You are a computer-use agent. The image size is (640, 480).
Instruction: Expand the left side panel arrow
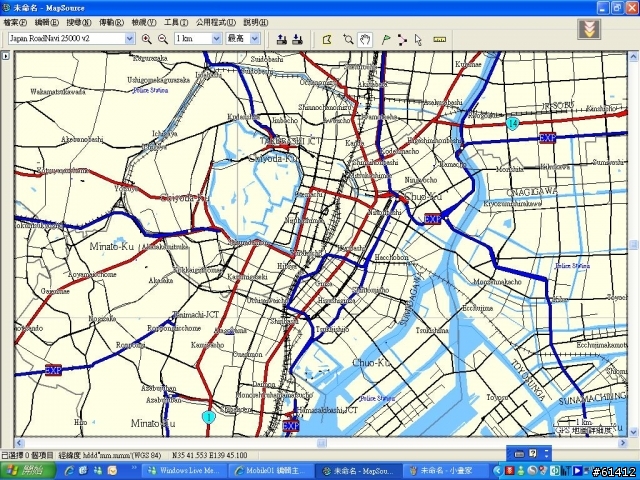(6, 56)
